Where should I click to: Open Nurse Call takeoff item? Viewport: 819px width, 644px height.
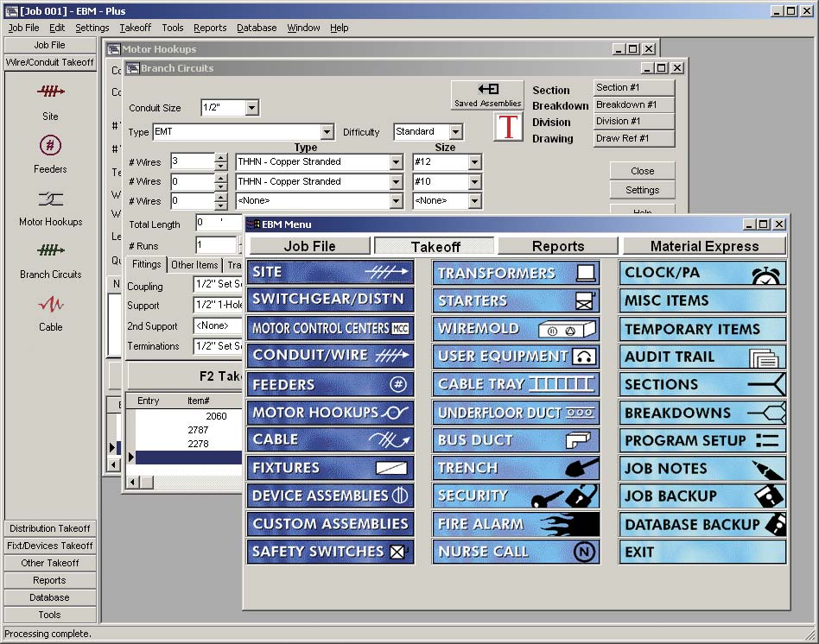tap(516, 552)
